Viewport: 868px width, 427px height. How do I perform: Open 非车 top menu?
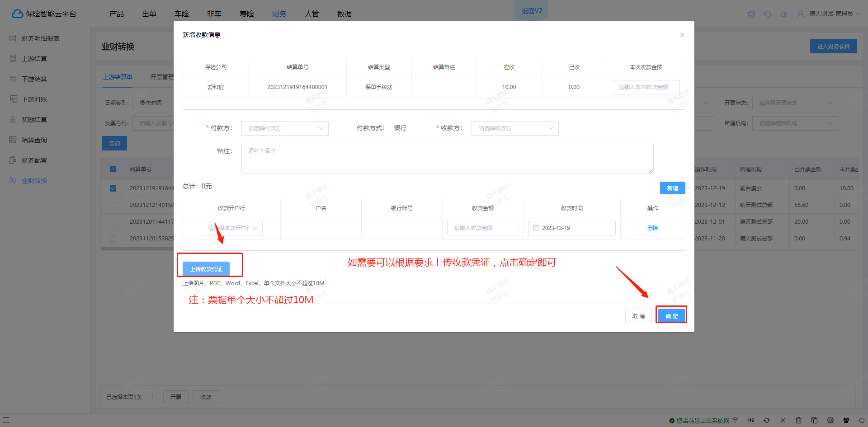pyautogui.click(x=214, y=14)
